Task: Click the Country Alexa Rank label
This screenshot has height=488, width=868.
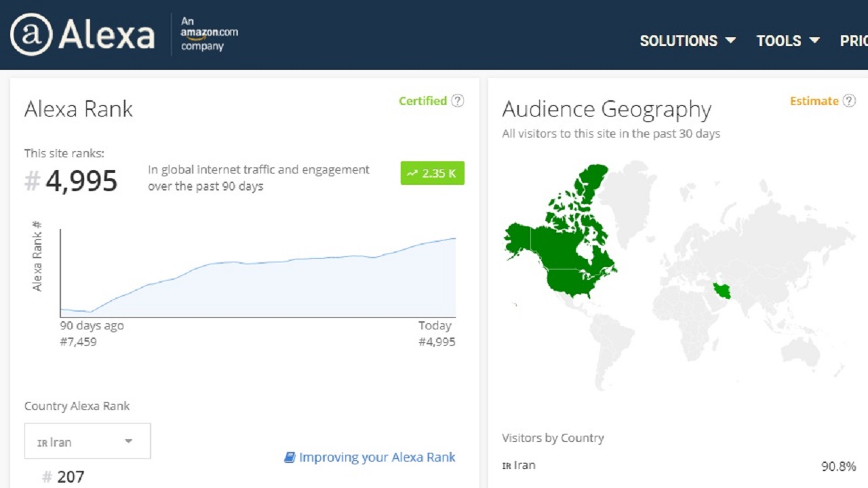Action: click(77, 406)
